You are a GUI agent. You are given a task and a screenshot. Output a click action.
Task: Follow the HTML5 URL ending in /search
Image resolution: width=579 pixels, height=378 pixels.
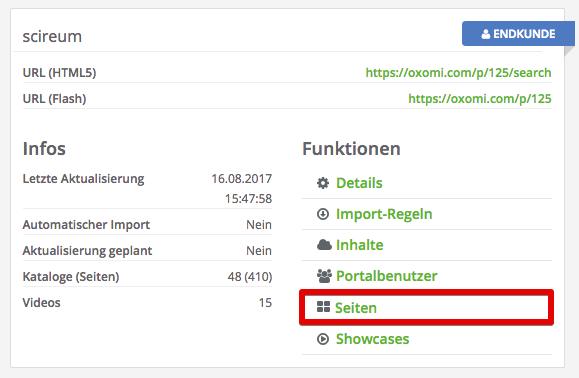(x=458, y=73)
